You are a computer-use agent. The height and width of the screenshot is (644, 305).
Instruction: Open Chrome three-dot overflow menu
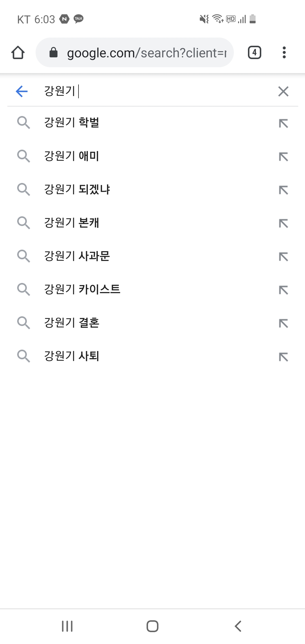(284, 53)
